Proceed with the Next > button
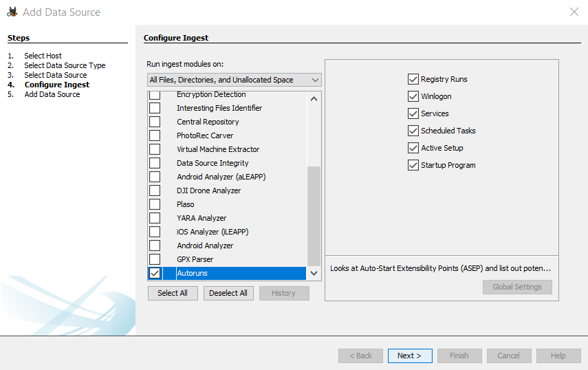This screenshot has height=370, width=588. pos(410,356)
